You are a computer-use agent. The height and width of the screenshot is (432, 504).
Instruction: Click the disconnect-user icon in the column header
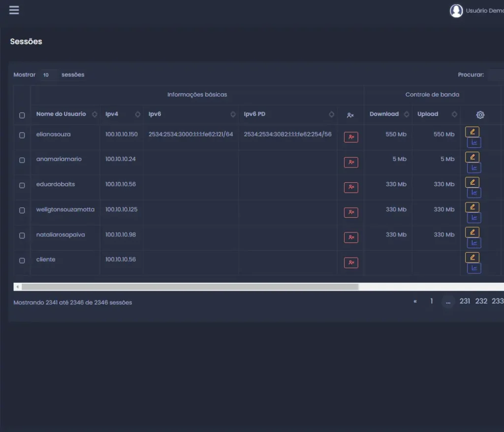350,115
